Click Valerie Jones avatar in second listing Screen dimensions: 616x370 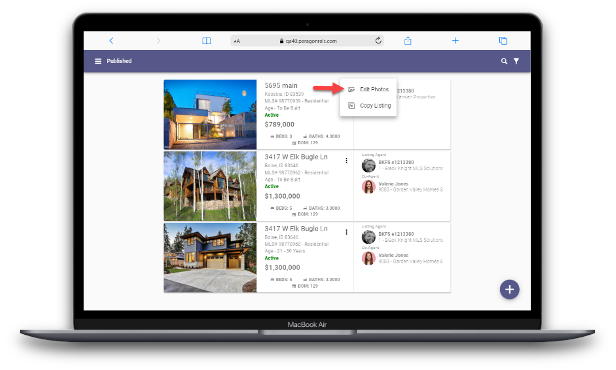coord(368,187)
